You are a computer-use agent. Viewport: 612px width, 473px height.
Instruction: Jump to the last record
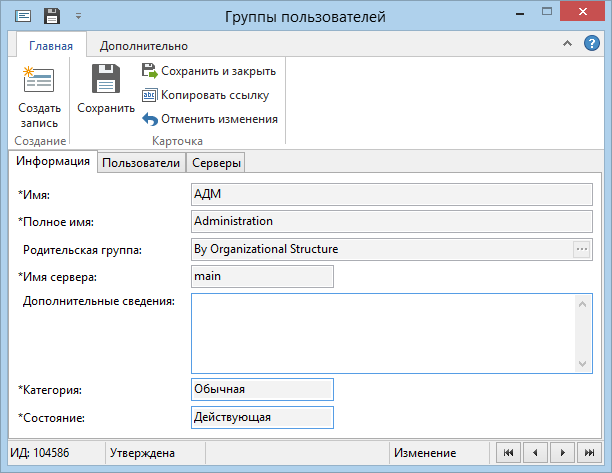(589, 453)
